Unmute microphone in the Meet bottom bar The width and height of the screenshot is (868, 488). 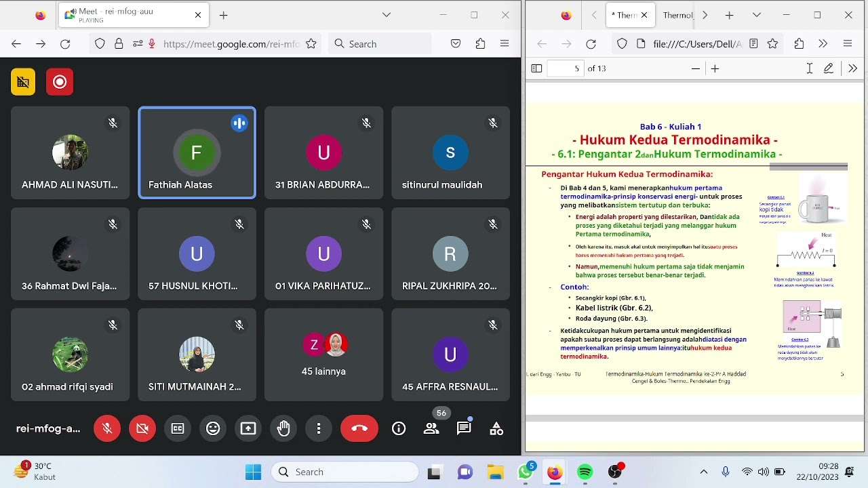[107, 428]
